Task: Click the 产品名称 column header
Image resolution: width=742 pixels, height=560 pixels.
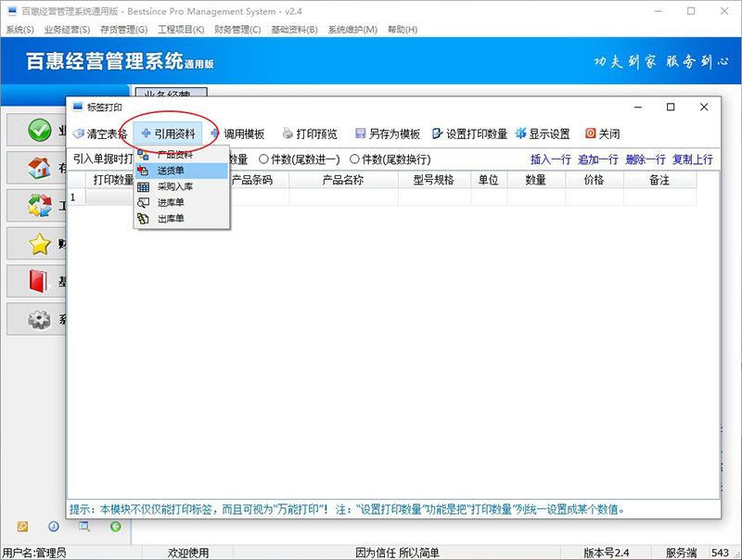Action: coord(343,180)
